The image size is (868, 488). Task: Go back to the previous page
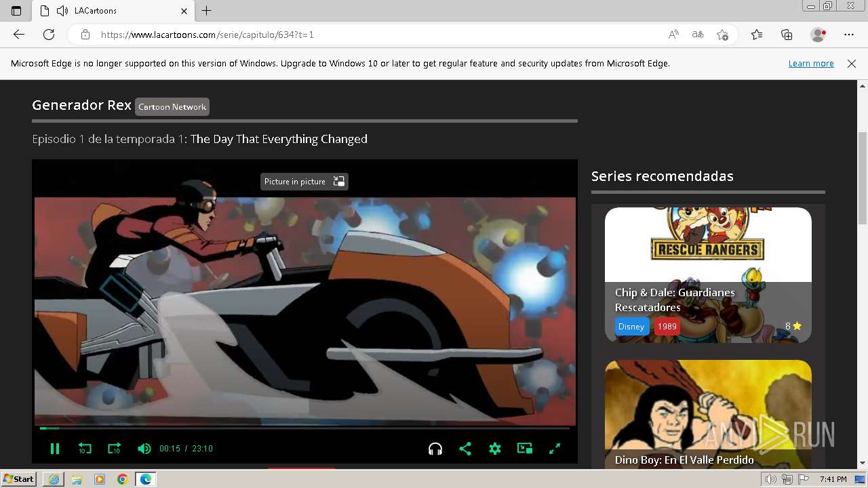(19, 35)
